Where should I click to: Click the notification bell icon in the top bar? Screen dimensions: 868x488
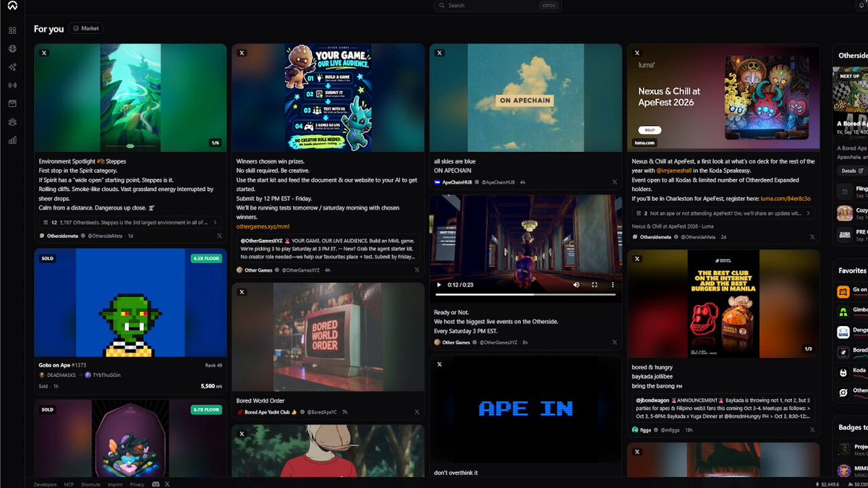(861, 5)
